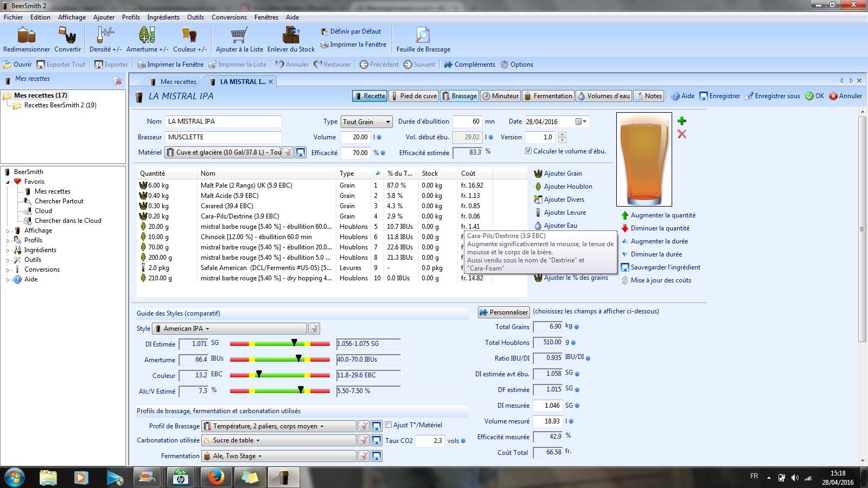Viewport: 868px width, 488px height.
Task: Click the Enregistrer button
Action: pos(719,96)
